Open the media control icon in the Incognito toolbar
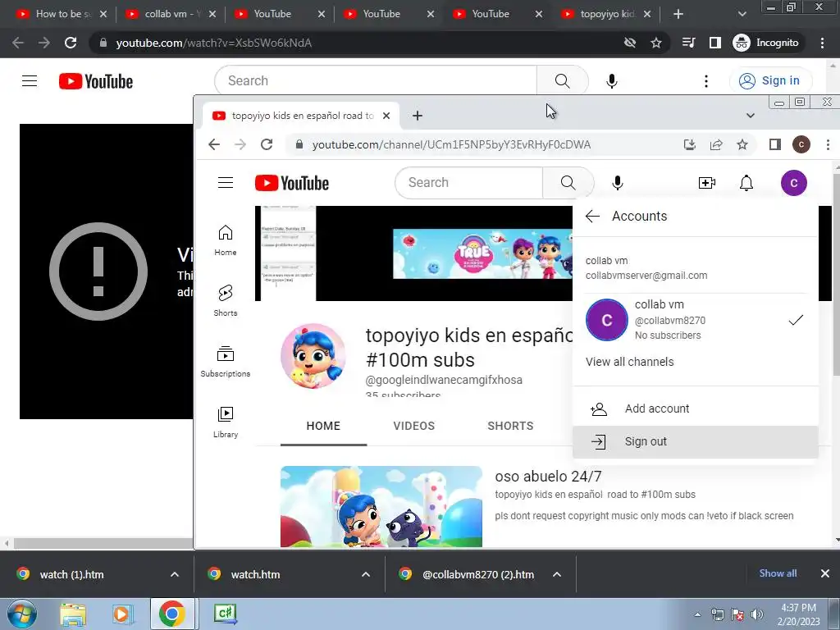This screenshot has width=840, height=630. click(688, 43)
